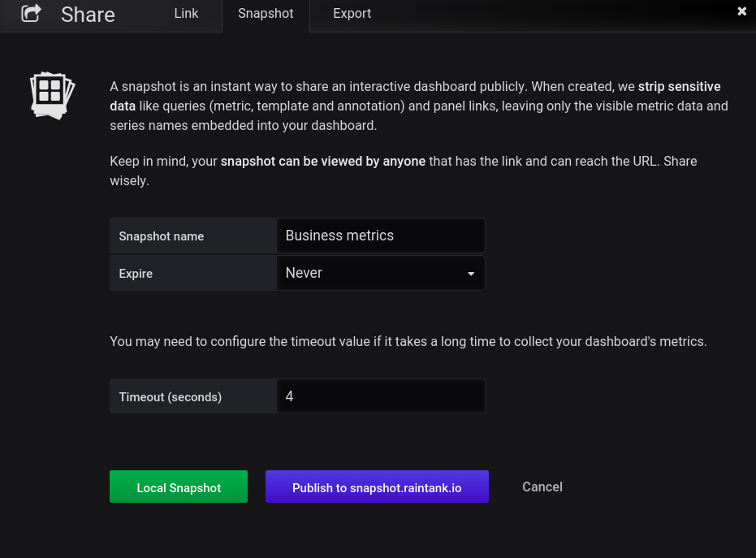Screen dimensions: 756x558
Task: Click the Share arrow icon in header
Action: pyautogui.click(x=32, y=13)
